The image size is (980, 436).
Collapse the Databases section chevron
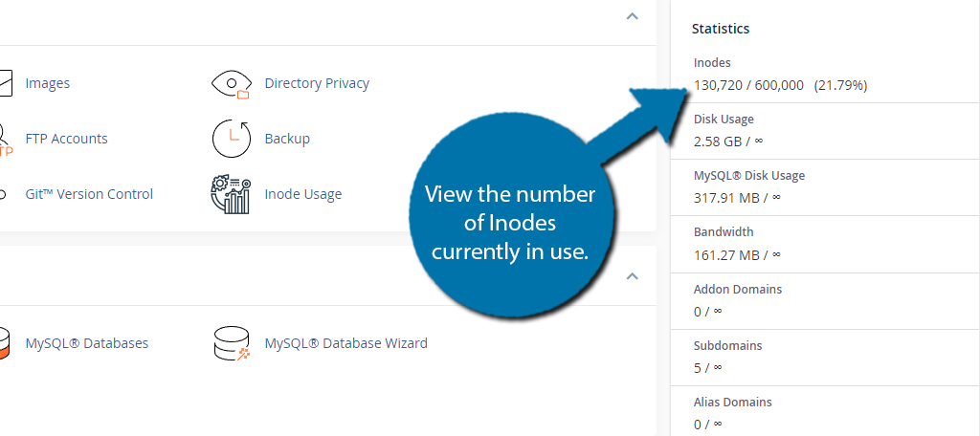pyautogui.click(x=633, y=276)
